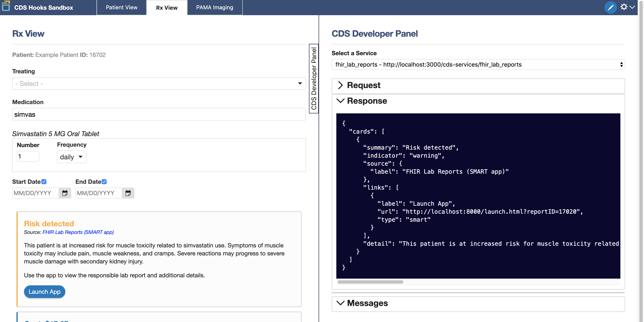Uncheck the End Date checkbox
This screenshot has width=644, height=322.
104,182
